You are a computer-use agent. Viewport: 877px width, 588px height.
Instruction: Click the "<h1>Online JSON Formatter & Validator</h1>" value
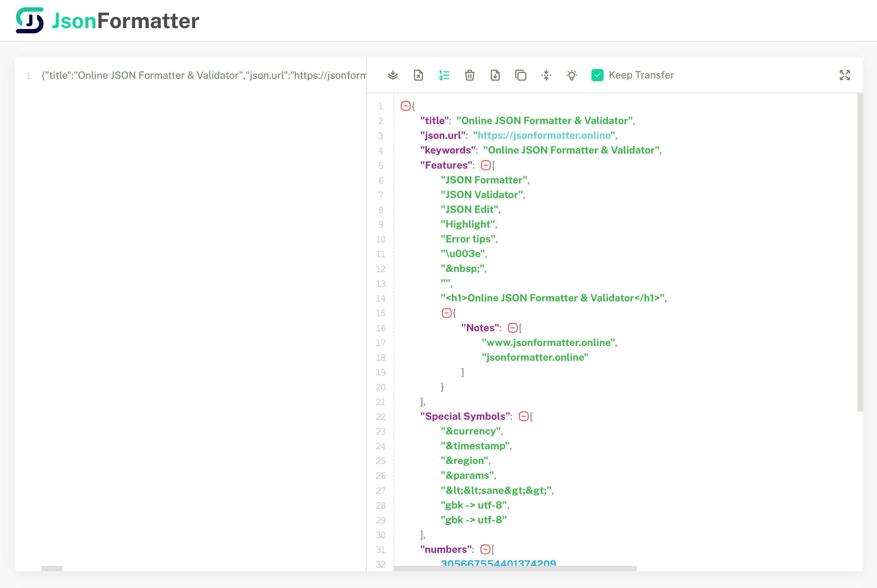(x=553, y=298)
